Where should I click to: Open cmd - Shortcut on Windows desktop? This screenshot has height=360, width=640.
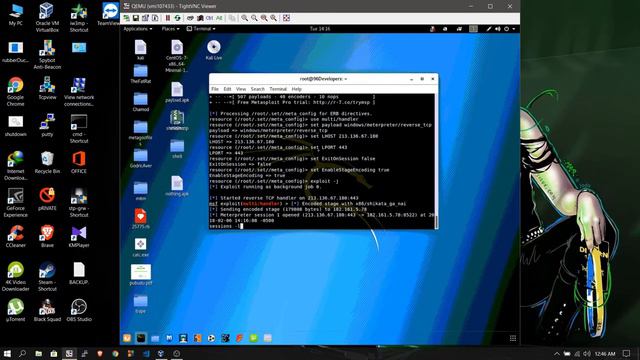[79, 128]
